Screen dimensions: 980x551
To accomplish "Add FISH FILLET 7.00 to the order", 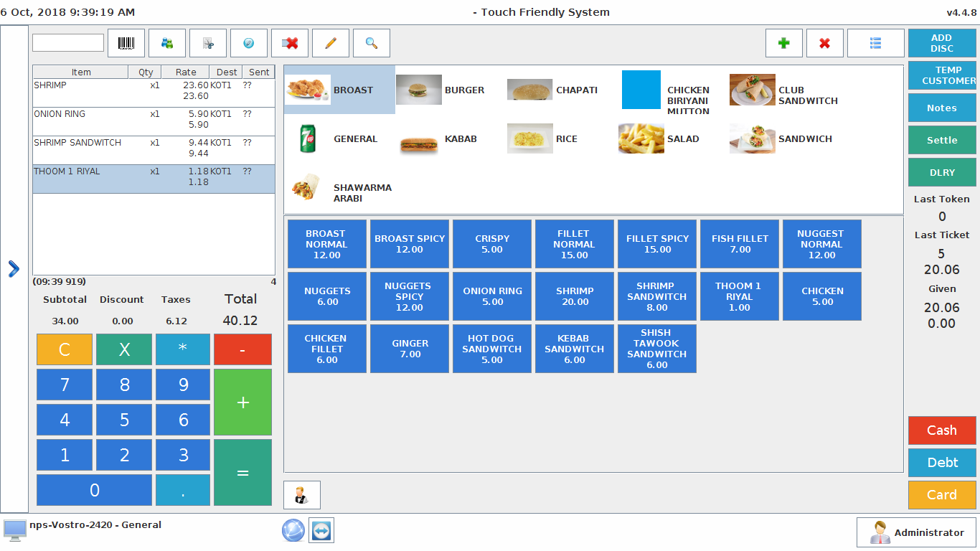I will coord(740,244).
